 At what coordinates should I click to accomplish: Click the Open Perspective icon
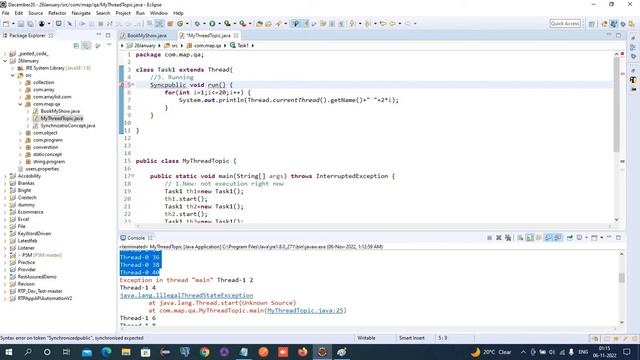tap(592, 24)
